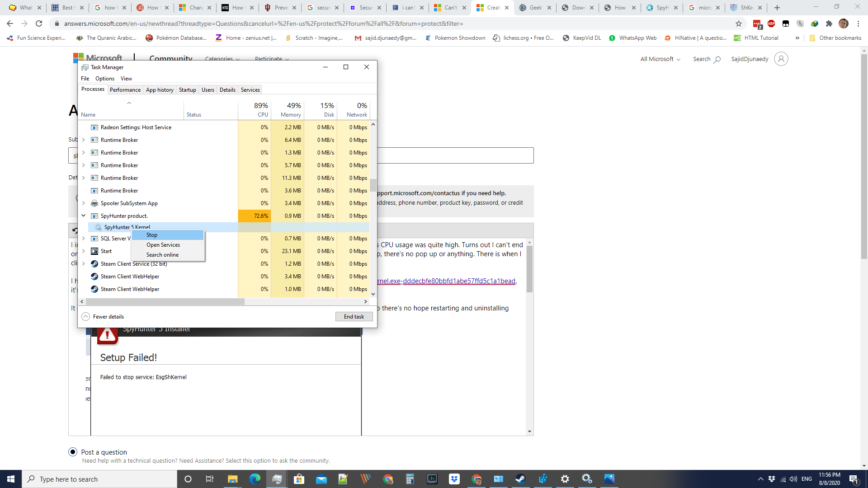Open new tab in Chrome
Image resolution: width=868 pixels, height=488 pixels.
click(x=777, y=8)
